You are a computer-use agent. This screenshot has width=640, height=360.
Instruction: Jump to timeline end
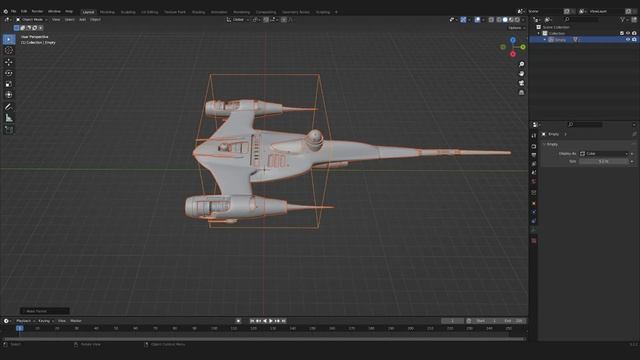pyautogui.click(x=284, y=321)
